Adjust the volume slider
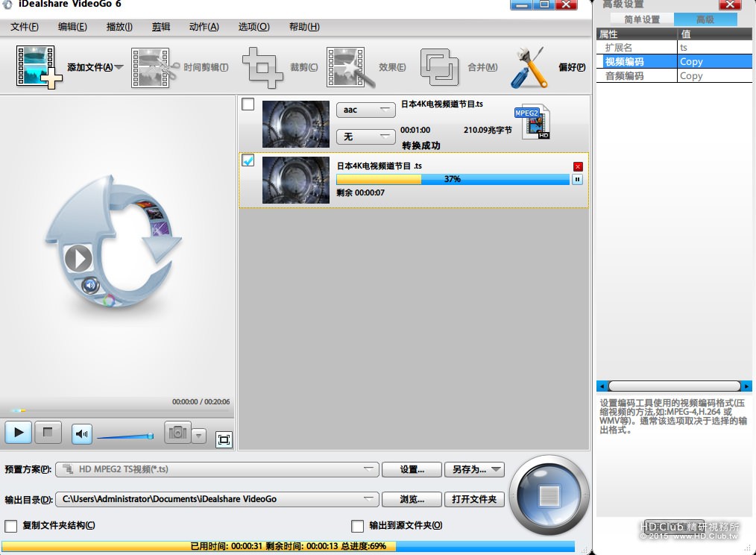 click(x=125, y=436)
